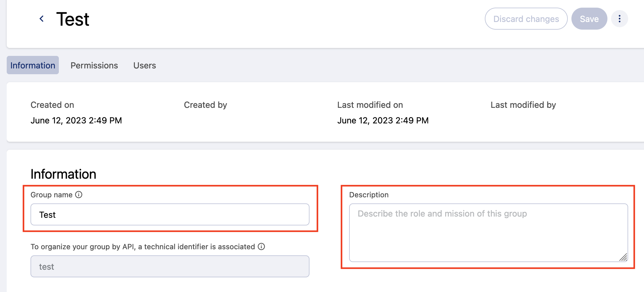Screen dimensions: 644x292
Task: Click the disabled technical identifier field
Action: (170, 267)
